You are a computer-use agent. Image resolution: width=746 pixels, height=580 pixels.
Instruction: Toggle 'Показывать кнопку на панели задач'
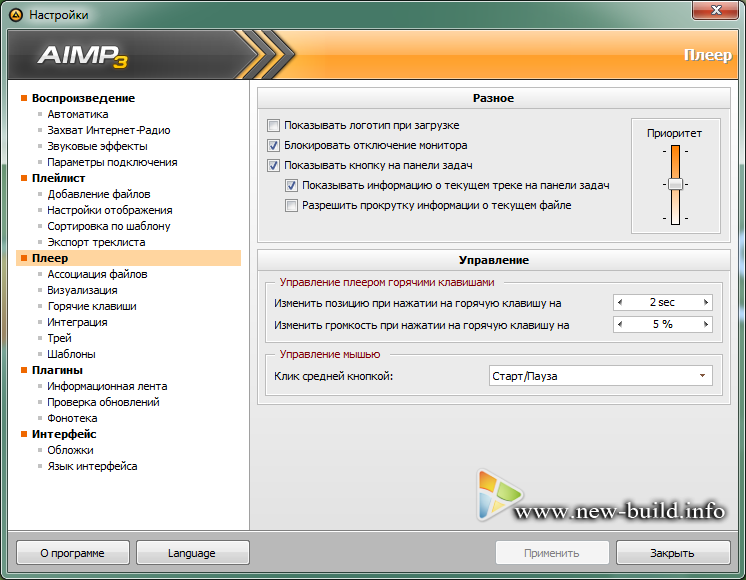point(274,166)
